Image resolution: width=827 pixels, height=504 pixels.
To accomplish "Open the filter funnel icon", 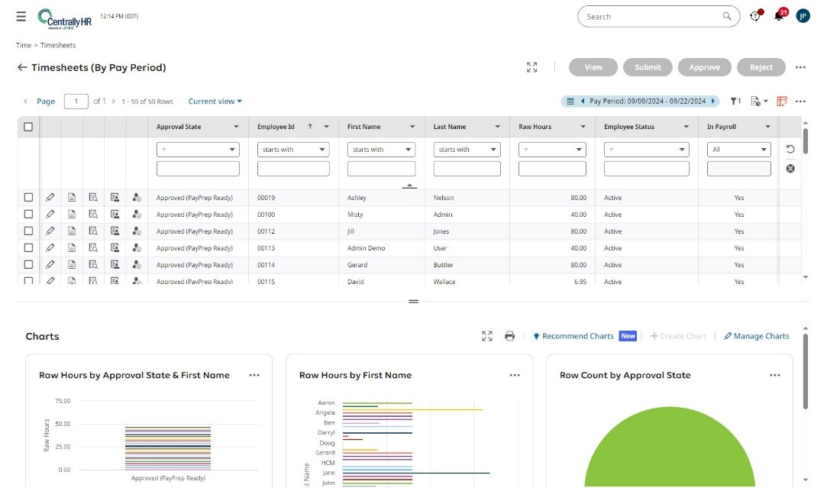I will (x=735, y=102).
